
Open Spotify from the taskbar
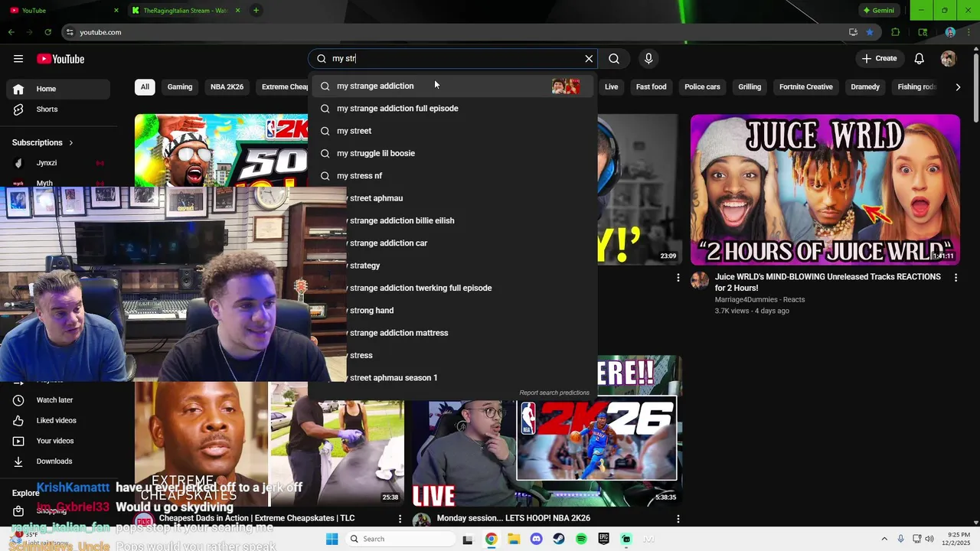click(x=581, y=539)
